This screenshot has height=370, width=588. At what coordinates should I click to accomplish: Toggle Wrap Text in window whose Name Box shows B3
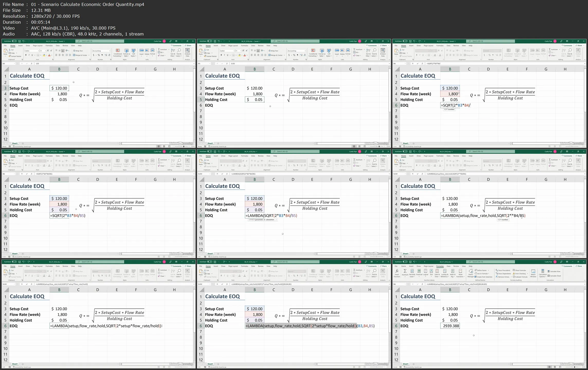78,51
